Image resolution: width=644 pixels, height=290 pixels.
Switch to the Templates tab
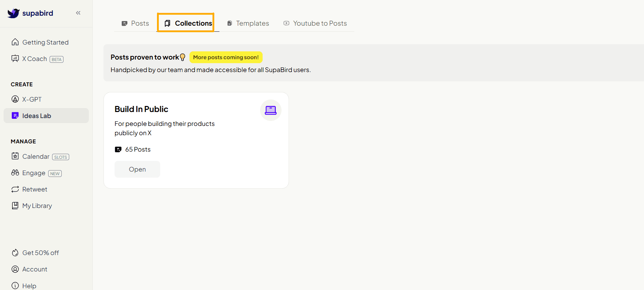click(248, 23)
